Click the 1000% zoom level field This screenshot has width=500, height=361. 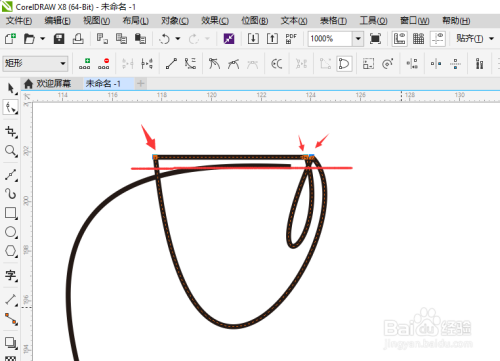click(x=330, y=39)
